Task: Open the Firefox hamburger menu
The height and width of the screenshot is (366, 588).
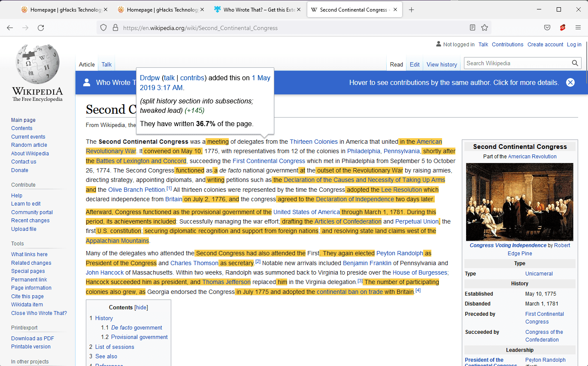Action: [x=578, y=27]
